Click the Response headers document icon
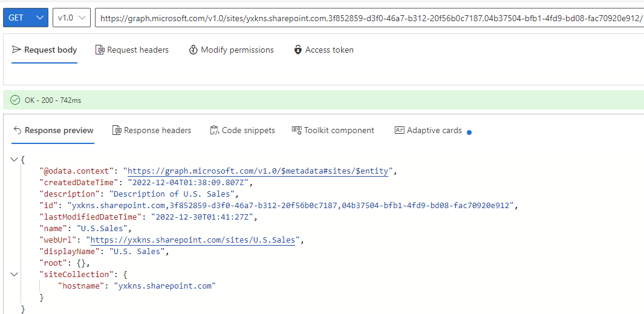This screenshot has height=314, width=644. [x=117, y=131]
